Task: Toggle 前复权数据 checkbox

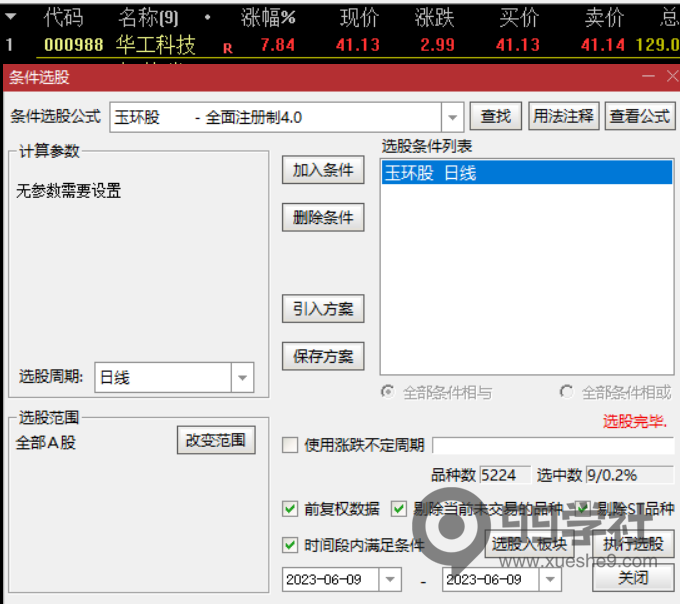Action: (x=291, y=509)
